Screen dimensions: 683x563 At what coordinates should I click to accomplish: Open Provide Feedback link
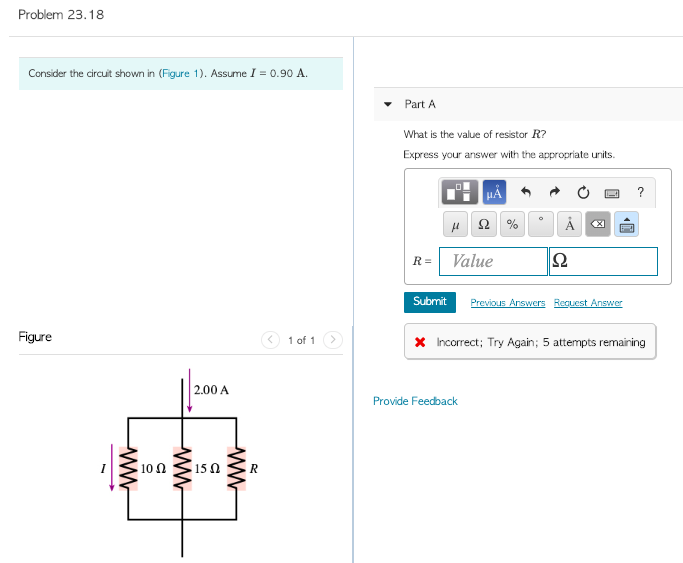click(x=415, y=401)
